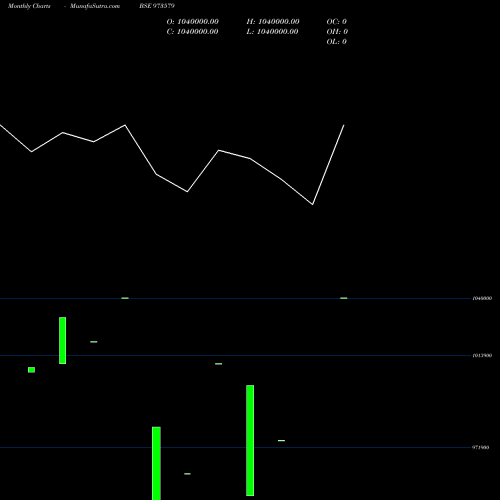Select the "BSE 973579" symbol text
Screen dimensions: 500x500
[x=157, y=6]
